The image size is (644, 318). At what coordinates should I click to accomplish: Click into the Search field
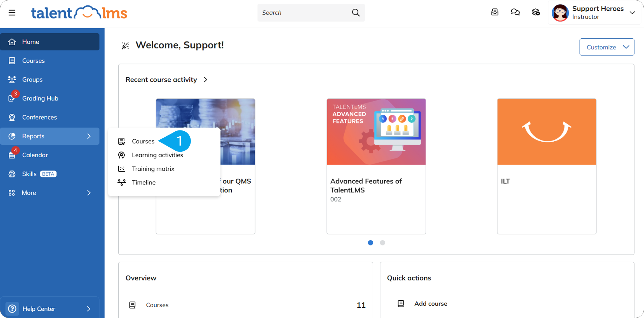pyautogui.click(x=311, y=13)
